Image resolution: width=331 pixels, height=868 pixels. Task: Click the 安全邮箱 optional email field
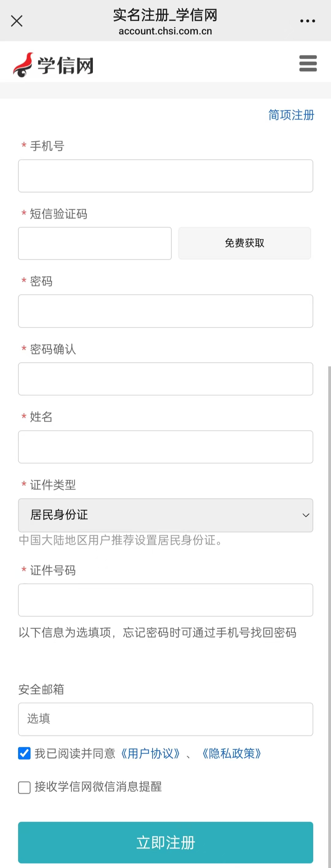click(165, 719)
